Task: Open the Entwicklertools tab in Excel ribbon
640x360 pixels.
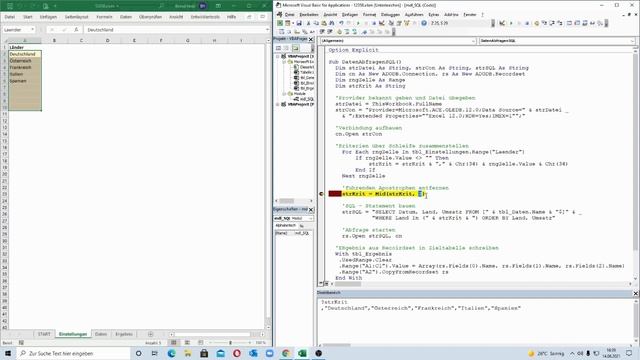Action: (205, 17)
